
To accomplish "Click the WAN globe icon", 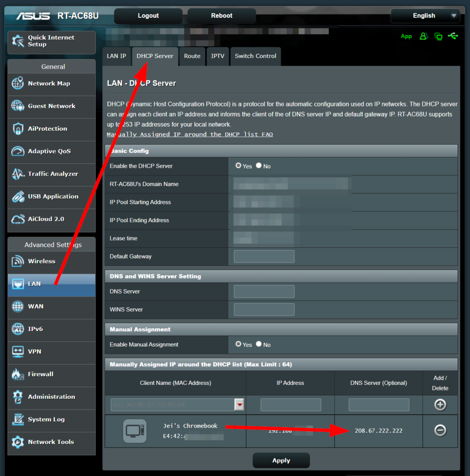I will (x=18, y=306).
